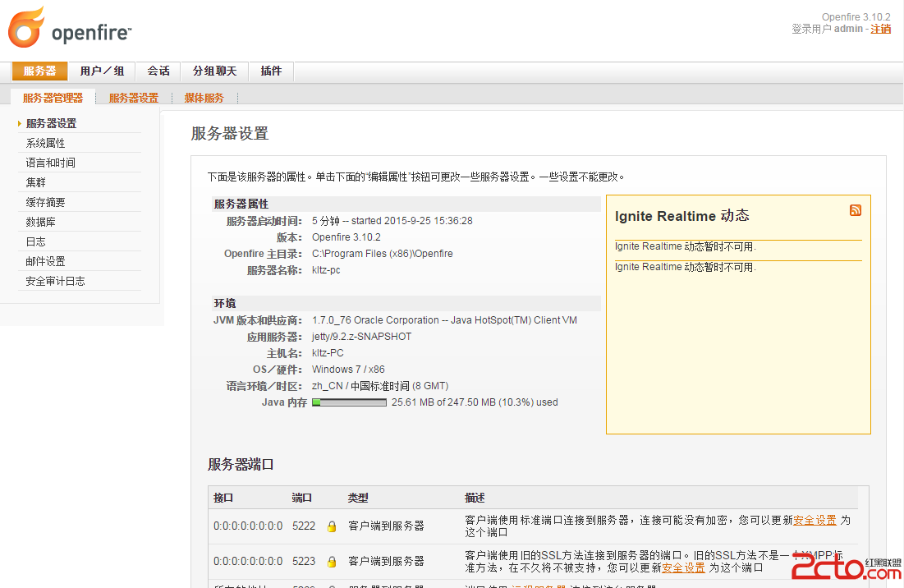The image size is (904, 588).
Task: Go to the 分组聊天 tab
Action: click(x=214, y=71)
